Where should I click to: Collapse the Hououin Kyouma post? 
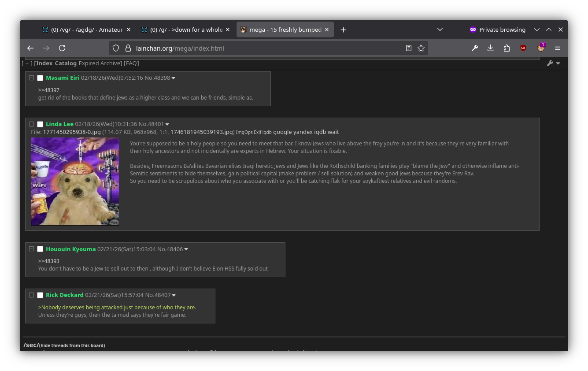click(x=32, y=249)
